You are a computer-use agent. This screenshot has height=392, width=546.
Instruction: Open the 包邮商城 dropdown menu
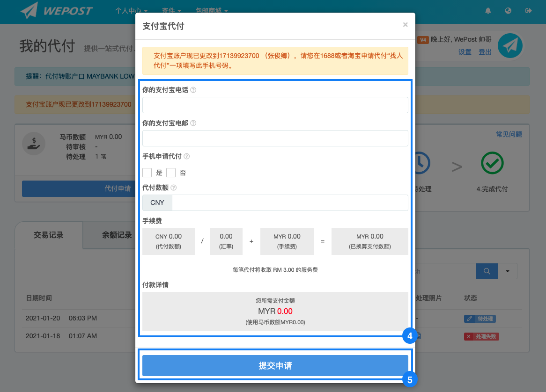click(212, 10)
